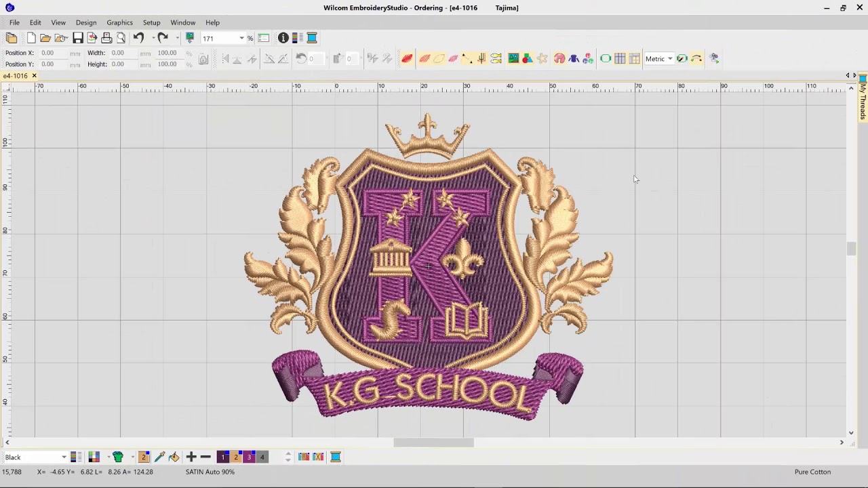Expand the product garment dropdown arrow

[x=132, y=457]
